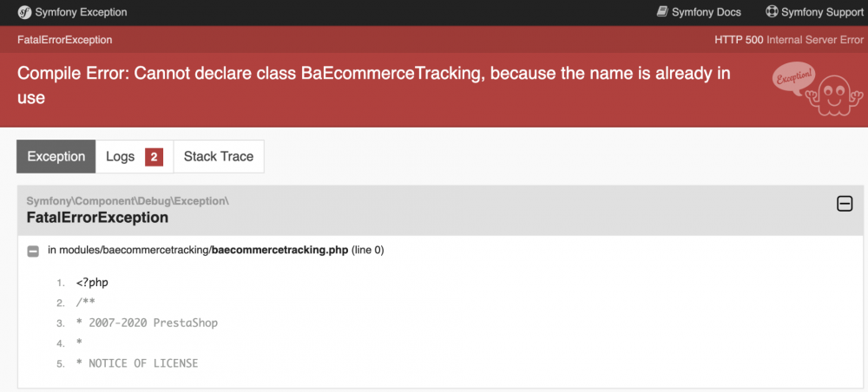The width and height of the screenshot is (868, 392).
Task: Click the Symfony Support lifebuoy icon
Action: coord(772,11)
